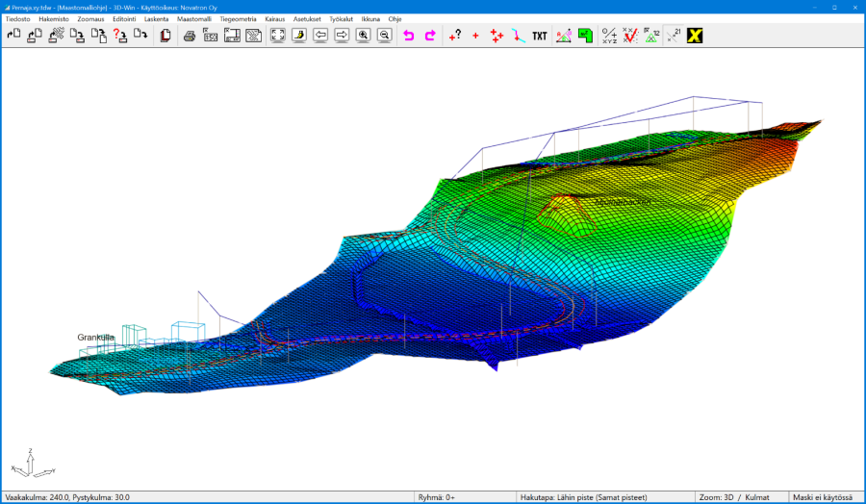Click the printer icon

(x=190, y=36)
